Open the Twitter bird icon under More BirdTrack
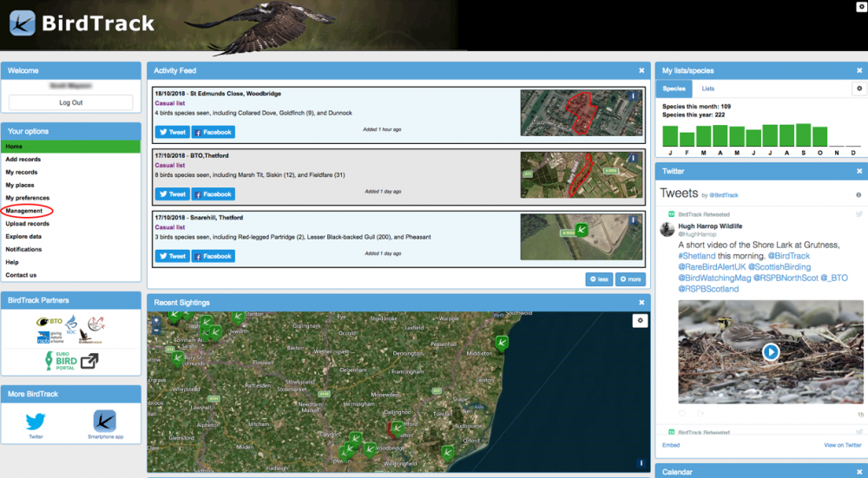This screenshot has width=868, height=478. tap(36, 421)
